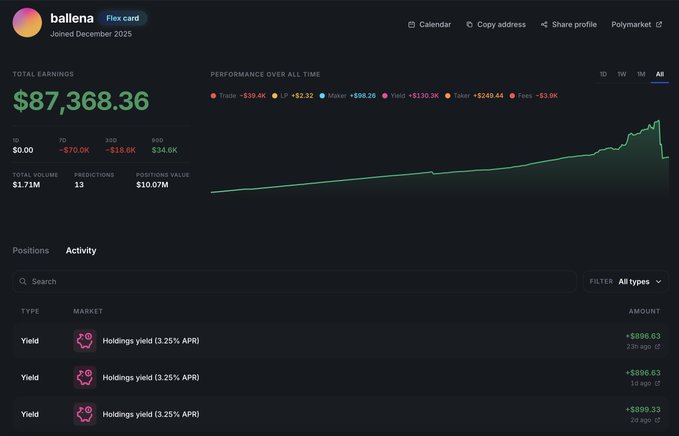Switch to the Positions tab
679x436 pixels.
(x=31, y=250)
